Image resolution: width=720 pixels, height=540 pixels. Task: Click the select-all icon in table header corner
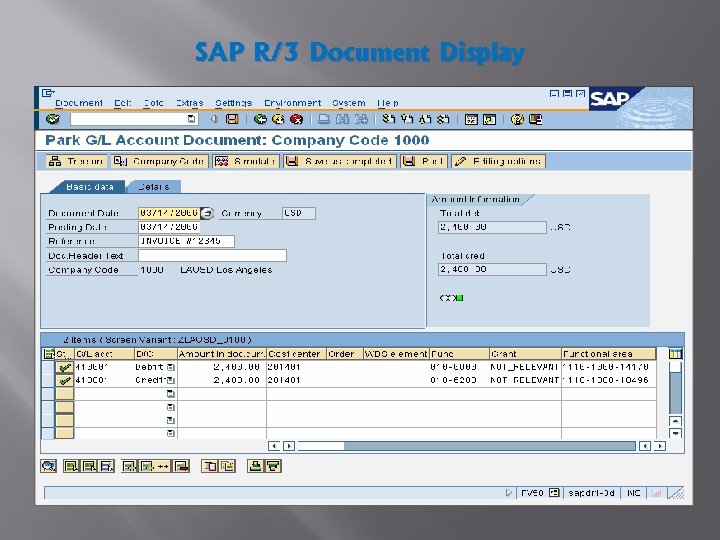pos(48,354)
